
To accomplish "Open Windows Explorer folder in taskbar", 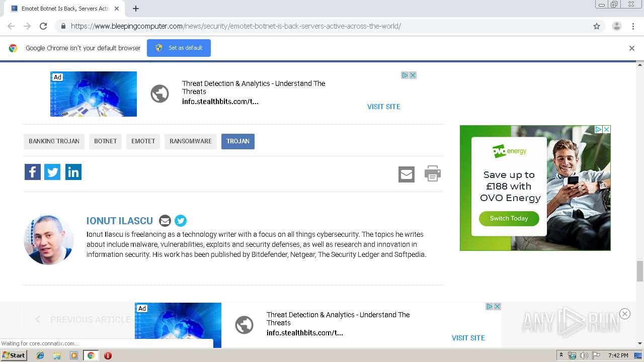I will tap(57, 355).
